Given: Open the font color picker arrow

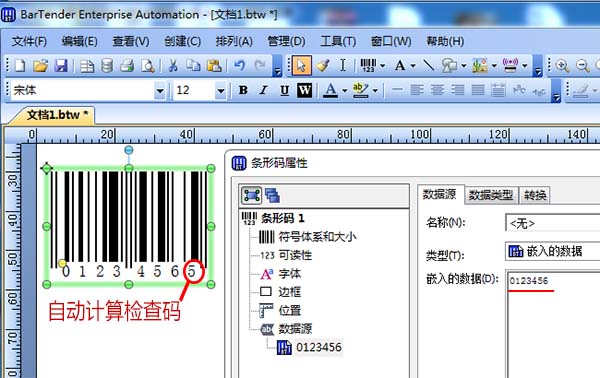Looking at the screenshot, I should [344, 91].
